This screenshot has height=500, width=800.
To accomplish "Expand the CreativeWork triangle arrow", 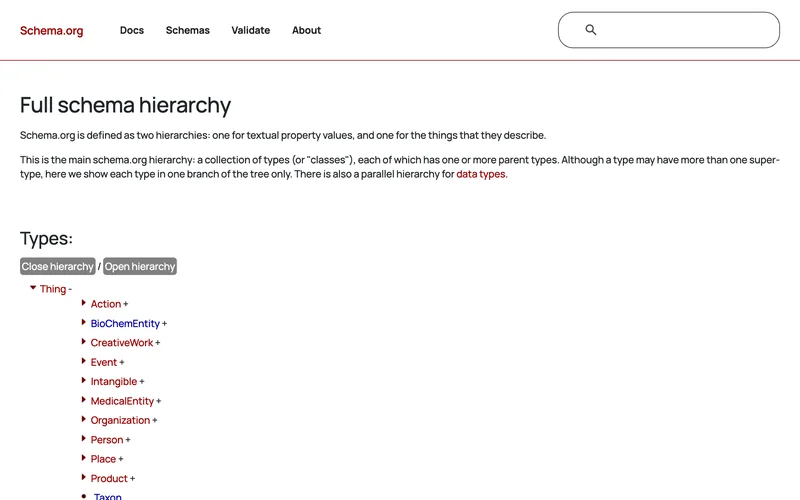I will tap(84, 341).
